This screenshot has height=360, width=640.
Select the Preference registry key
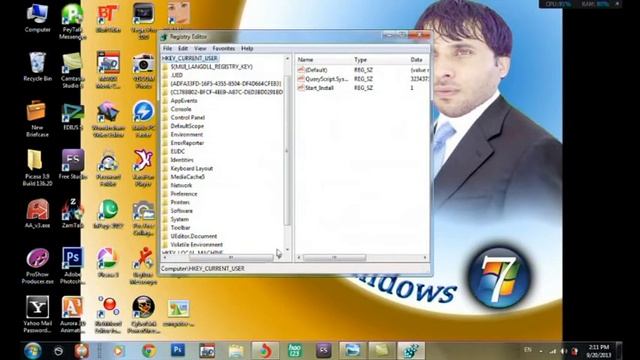(184, 194)
